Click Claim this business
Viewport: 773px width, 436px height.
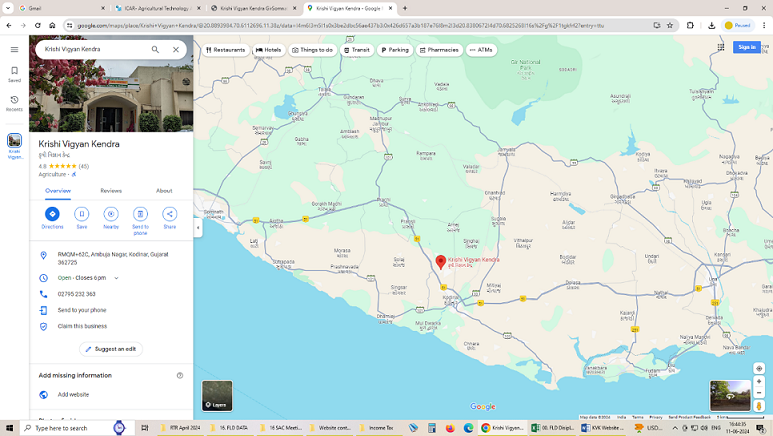[x=82, y=326]
